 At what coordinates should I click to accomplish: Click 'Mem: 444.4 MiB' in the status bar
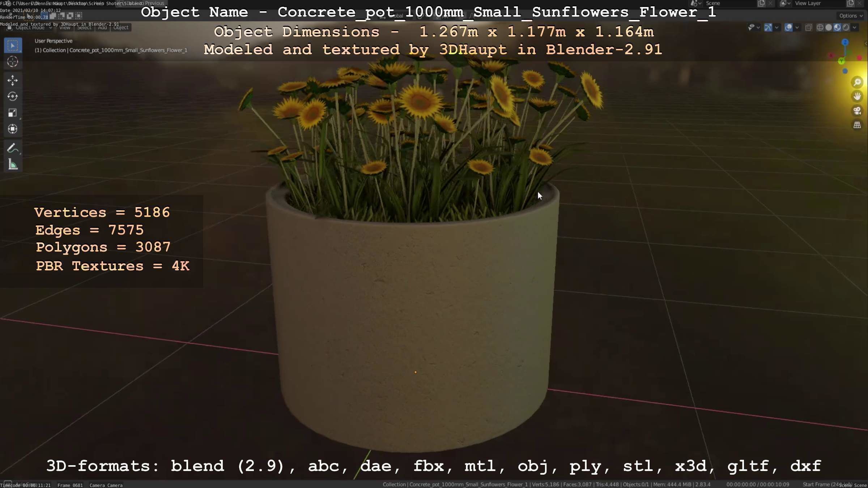pyautogui.click(x=672, y=484)
